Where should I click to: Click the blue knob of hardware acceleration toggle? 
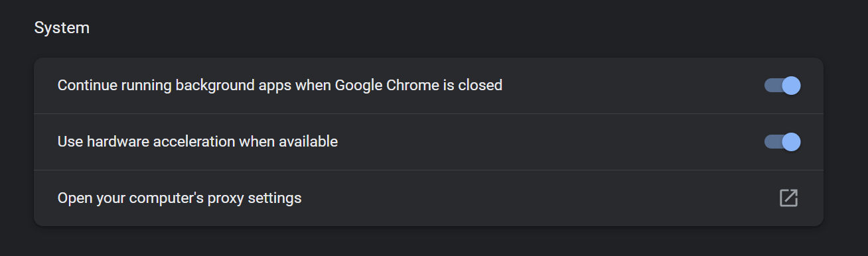pyautogui.click(x=791, y=142)
